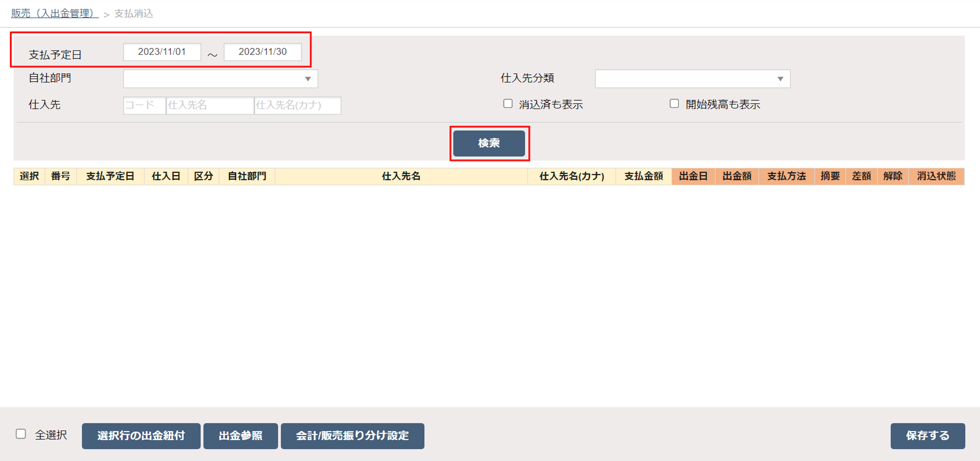Expand the 仕入先分類 dropdown
Image resolution: width=980 pixels, height=461 pixels.
pyautogui.click(x=692, y=79)
